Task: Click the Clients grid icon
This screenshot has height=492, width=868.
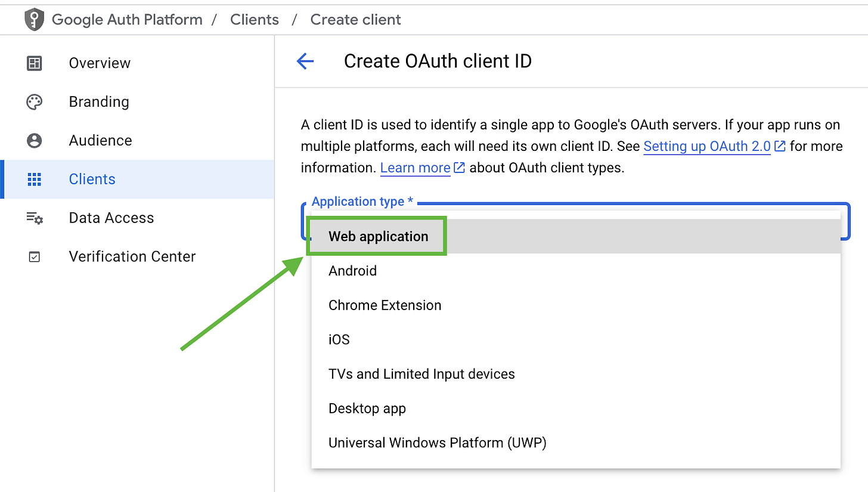Action: (x=35, y=180)
